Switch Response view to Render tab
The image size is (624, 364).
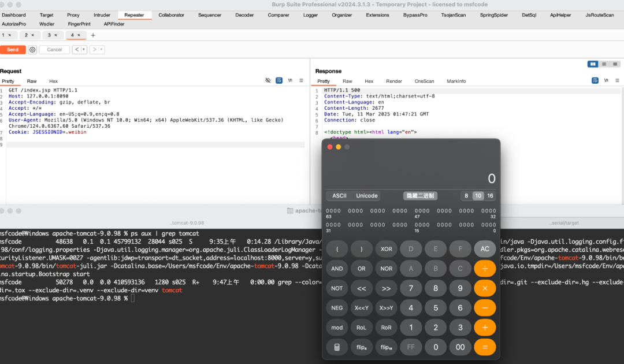394,81
